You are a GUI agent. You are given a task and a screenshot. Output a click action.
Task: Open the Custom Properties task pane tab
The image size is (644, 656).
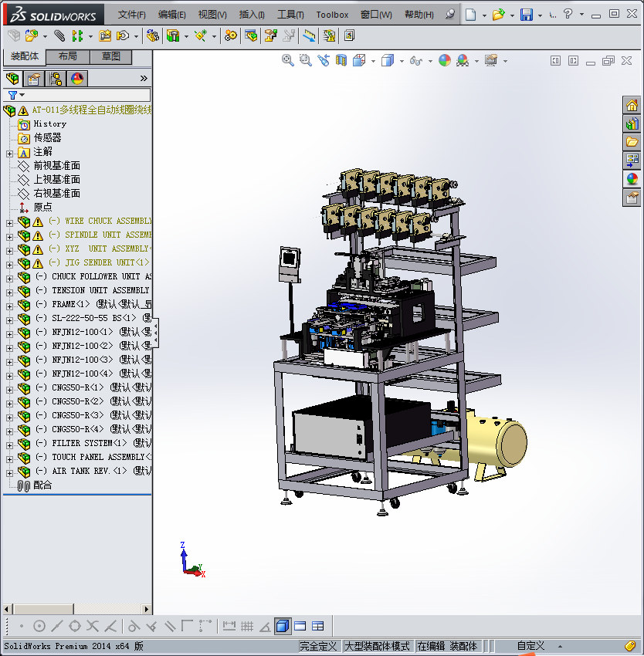click(x=632, y=198)
